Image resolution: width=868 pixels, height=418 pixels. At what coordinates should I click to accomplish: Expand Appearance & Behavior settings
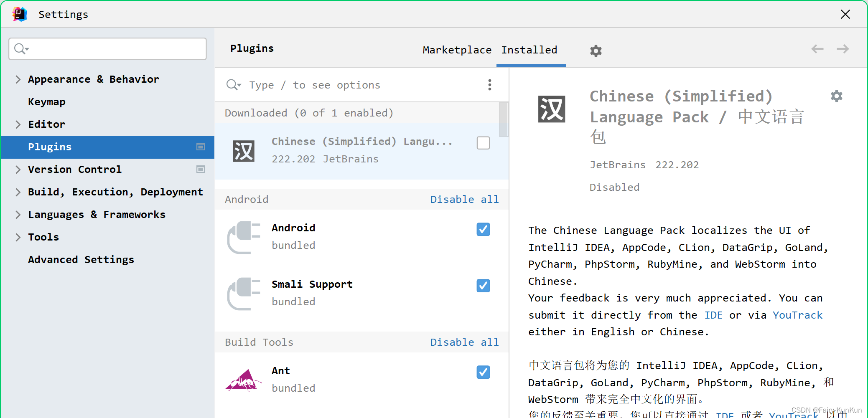click(x=18, y=79)
